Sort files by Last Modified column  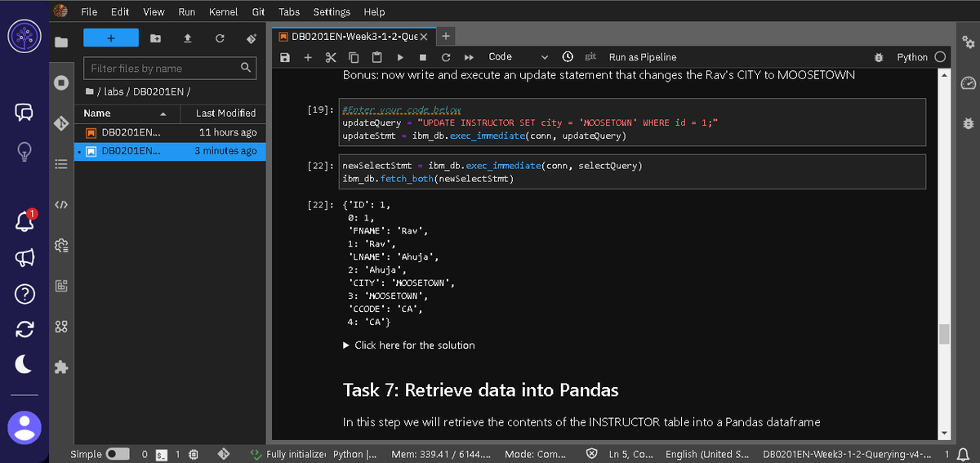pos(225,114)
